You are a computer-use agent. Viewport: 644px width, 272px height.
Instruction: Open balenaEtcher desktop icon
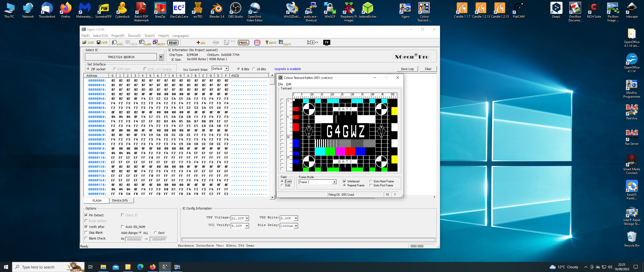(x=368, y=11)
